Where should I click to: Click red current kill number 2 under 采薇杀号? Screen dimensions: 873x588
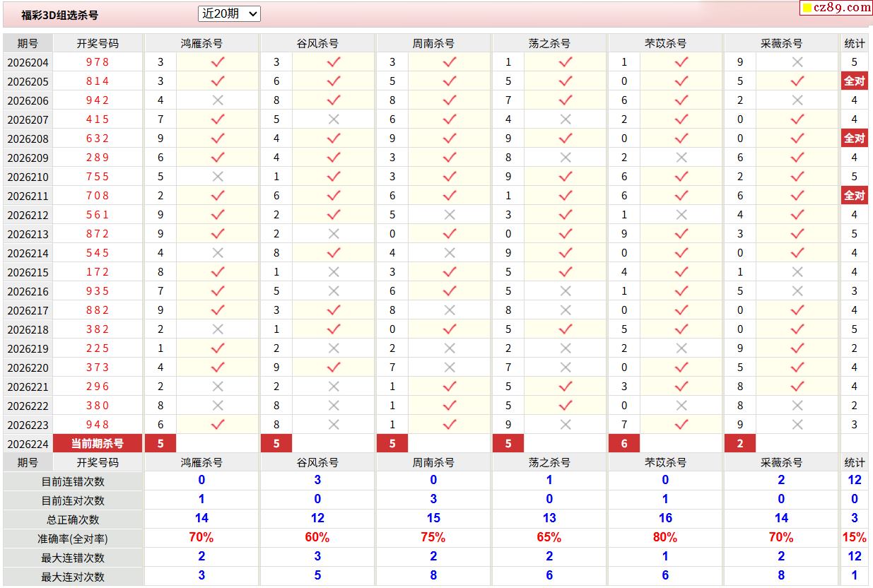coord(740,443)
